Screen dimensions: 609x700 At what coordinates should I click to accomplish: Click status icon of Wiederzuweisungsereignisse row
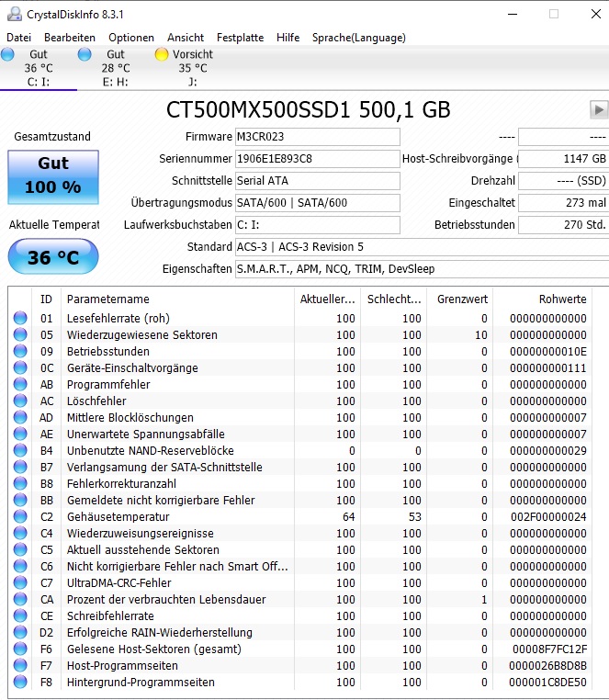pyautogui.click(x=20, y=533)
